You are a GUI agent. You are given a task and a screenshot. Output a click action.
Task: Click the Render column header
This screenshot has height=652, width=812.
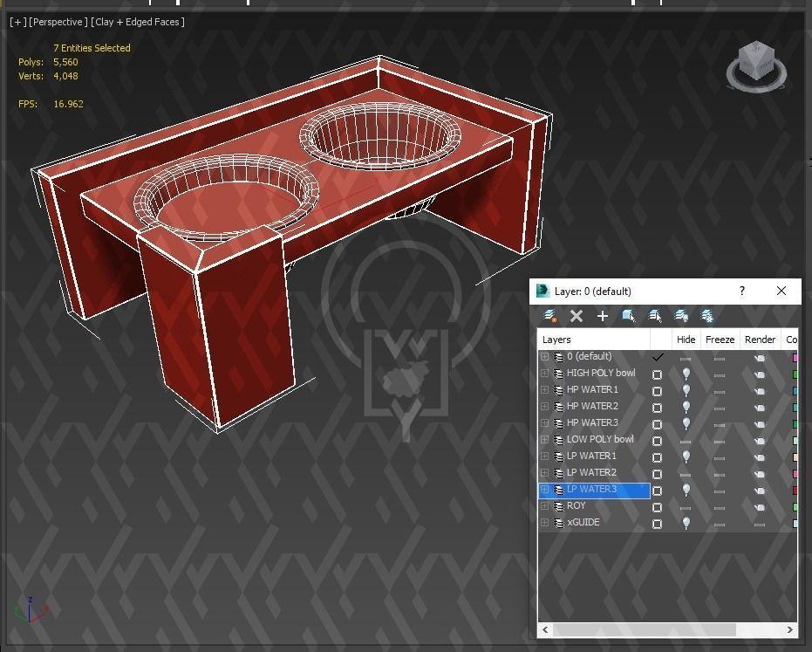(761, 340)
